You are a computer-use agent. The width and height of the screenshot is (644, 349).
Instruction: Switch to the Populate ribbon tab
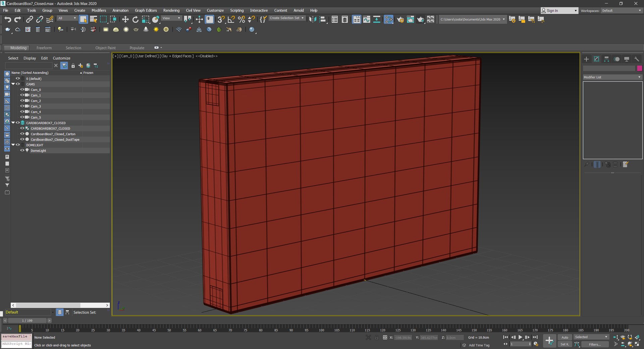pos(137,48)
